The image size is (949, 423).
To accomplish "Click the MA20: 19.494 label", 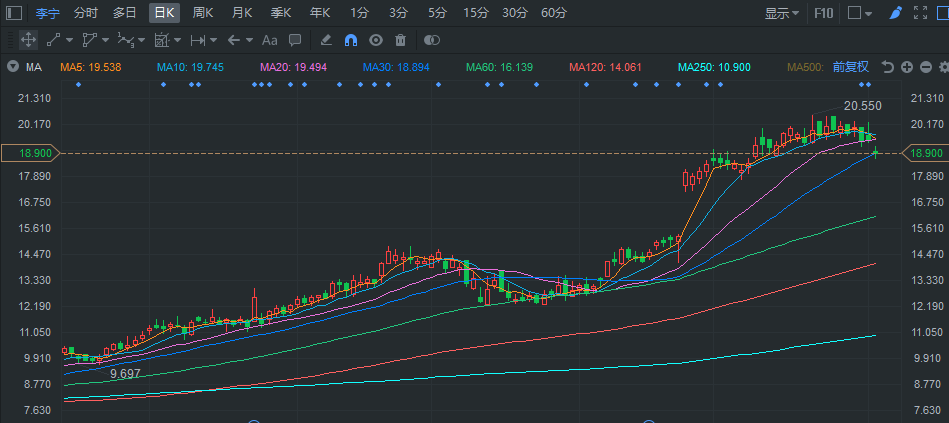I will [293, 67].
